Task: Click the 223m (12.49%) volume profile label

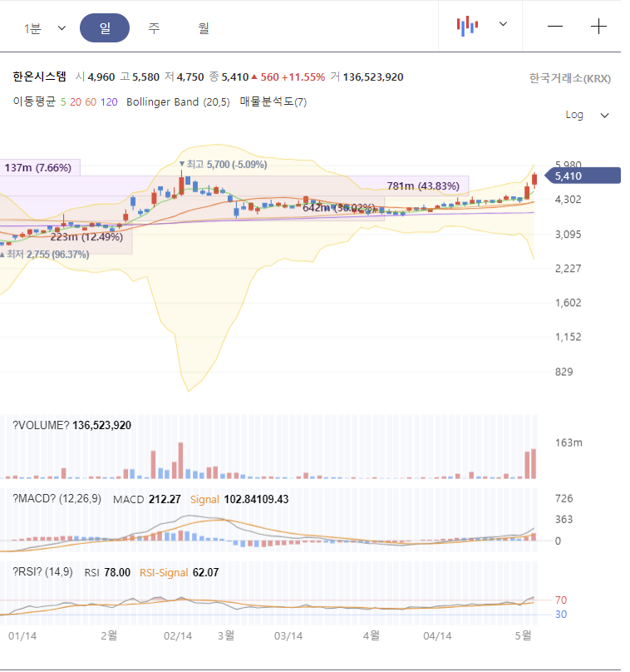Action: point(86,237)
